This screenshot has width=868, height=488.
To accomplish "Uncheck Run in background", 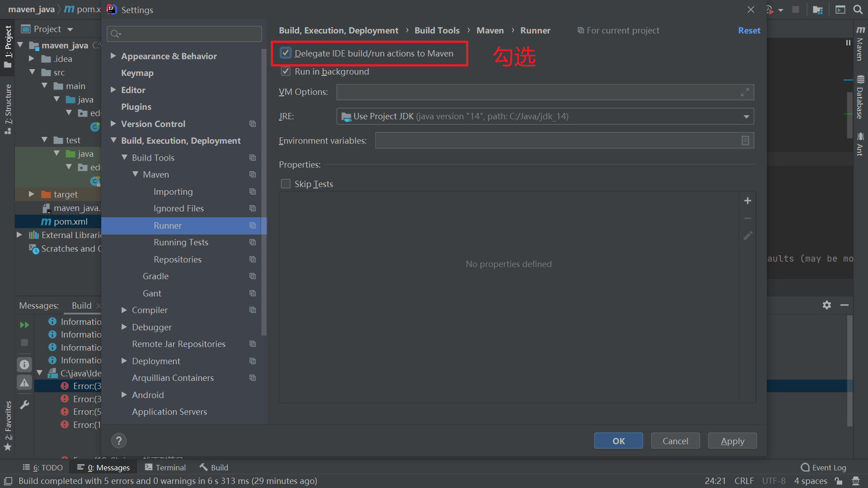I will point(285,71).
